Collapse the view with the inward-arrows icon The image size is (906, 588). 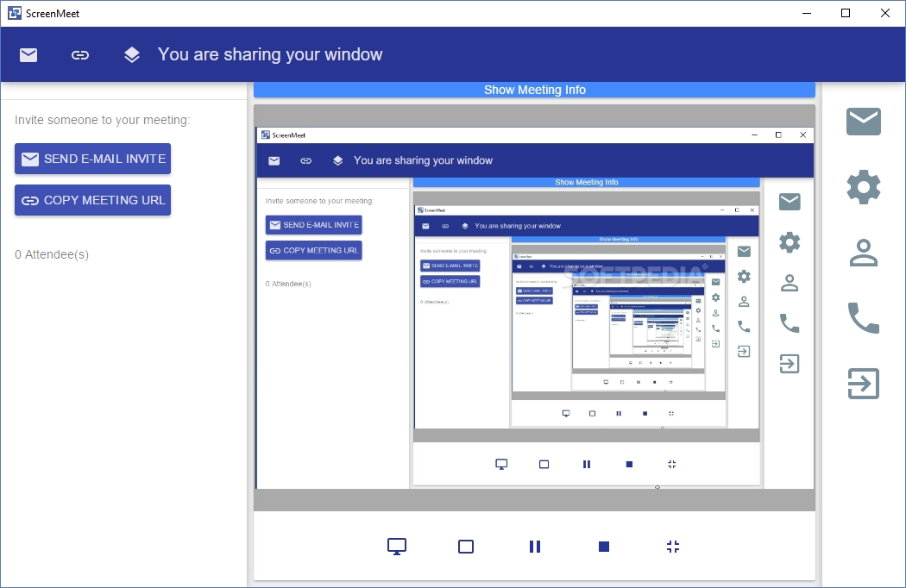tap(672, 547)
